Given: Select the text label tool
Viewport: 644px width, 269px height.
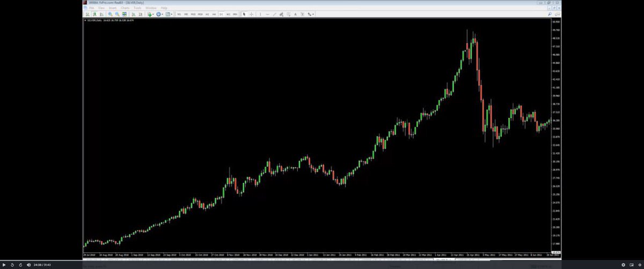Looking at the screenshot, I should tap(302, 14).
